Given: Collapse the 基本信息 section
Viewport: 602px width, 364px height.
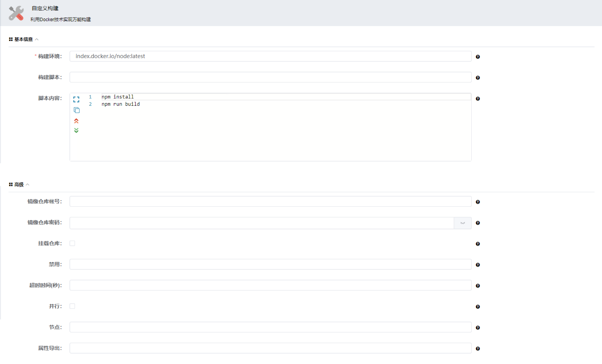Looking at the screenshot, I should (37, 39).
